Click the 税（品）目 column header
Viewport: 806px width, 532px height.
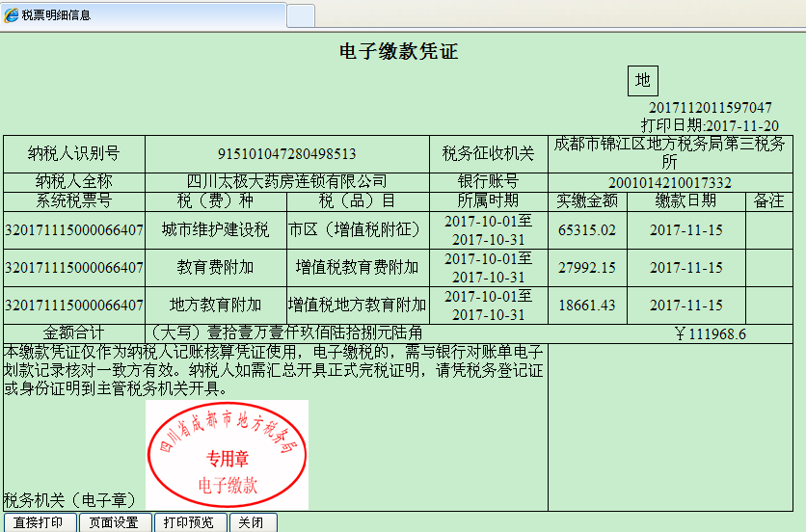coord(358,201)
